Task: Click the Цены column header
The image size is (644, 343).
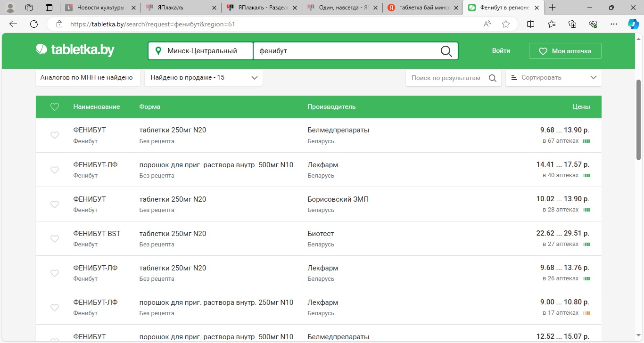Action: 581,107
